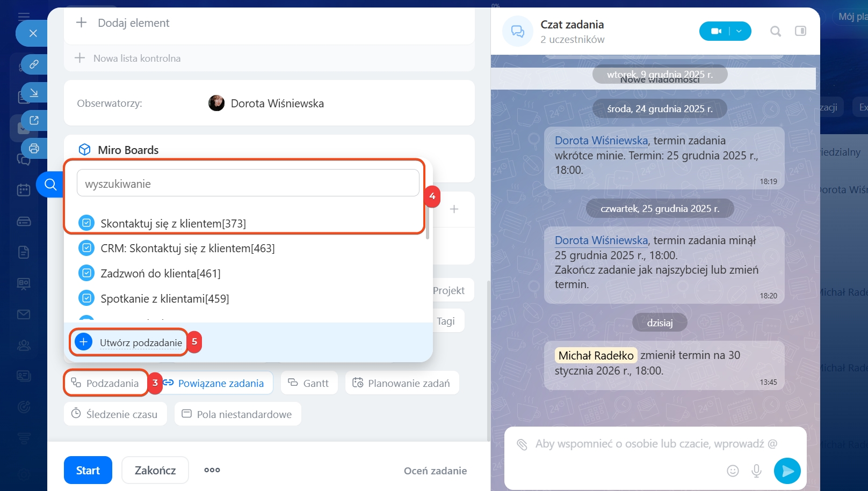Open the people group icon in the left sidebar
The image size is (868, 491).
click(24, 346)
